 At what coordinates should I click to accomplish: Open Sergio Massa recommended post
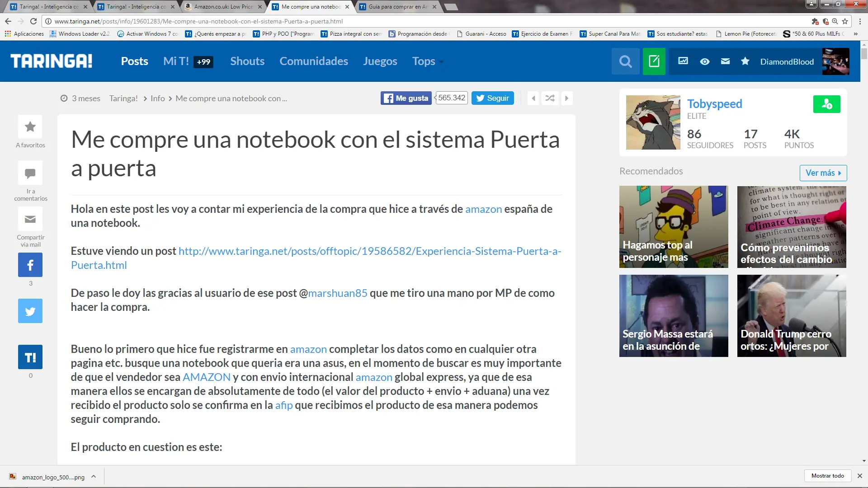coord(674,316)
